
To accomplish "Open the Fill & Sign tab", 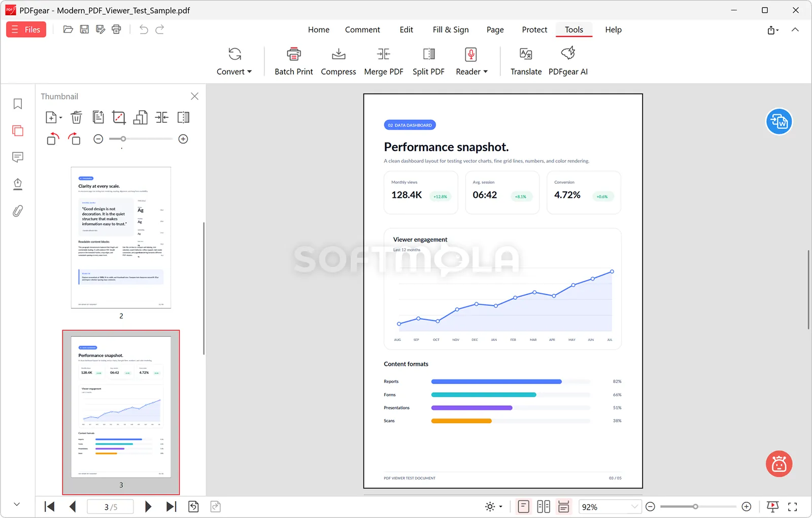I will coord(451,29).
